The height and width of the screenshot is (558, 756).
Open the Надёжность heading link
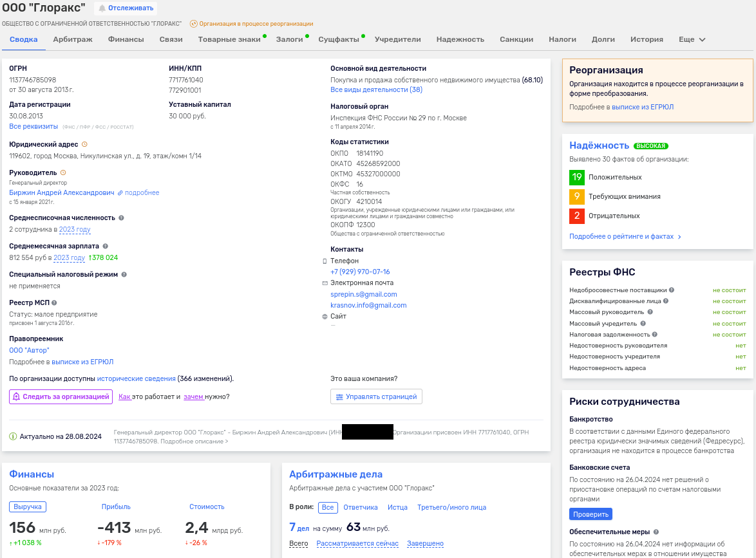point(600,145)
